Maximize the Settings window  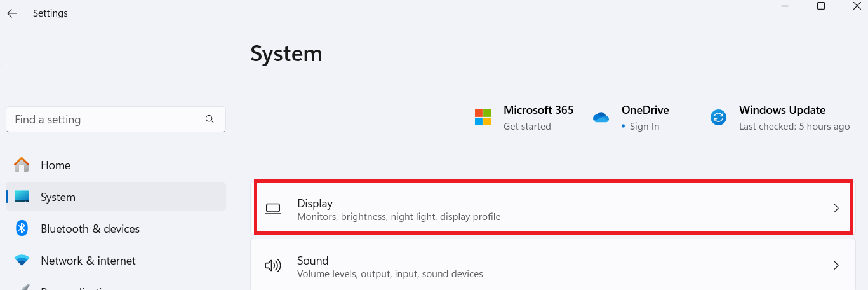[821, 6]
